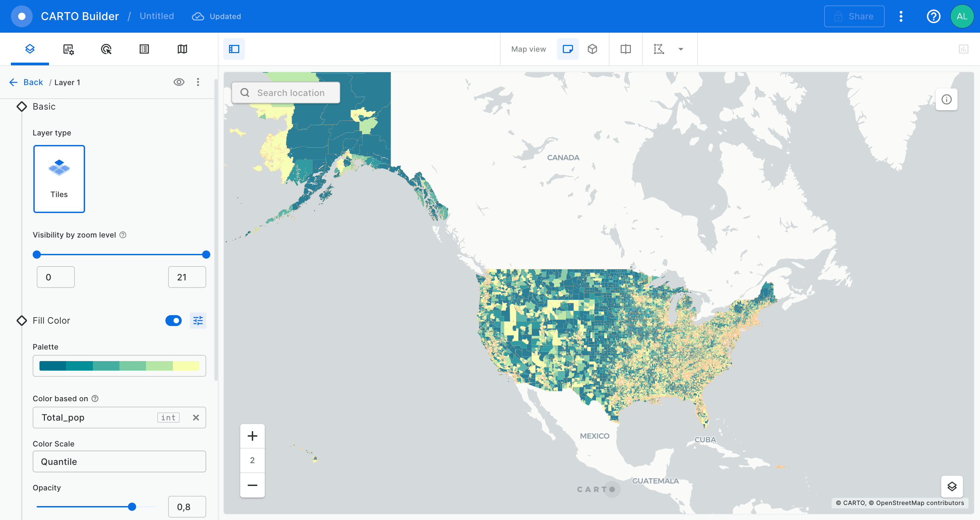Enable split dual map view

(x=625, y=49)
